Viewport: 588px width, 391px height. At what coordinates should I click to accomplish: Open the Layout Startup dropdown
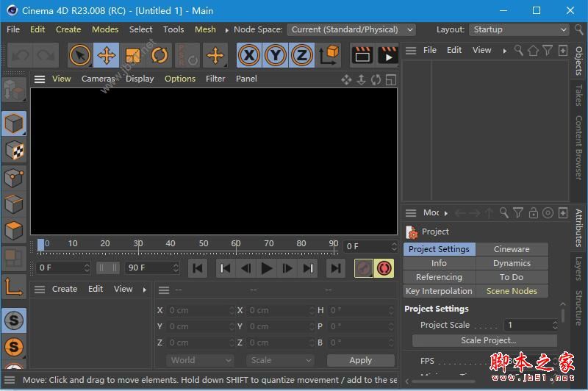(520, 29)
